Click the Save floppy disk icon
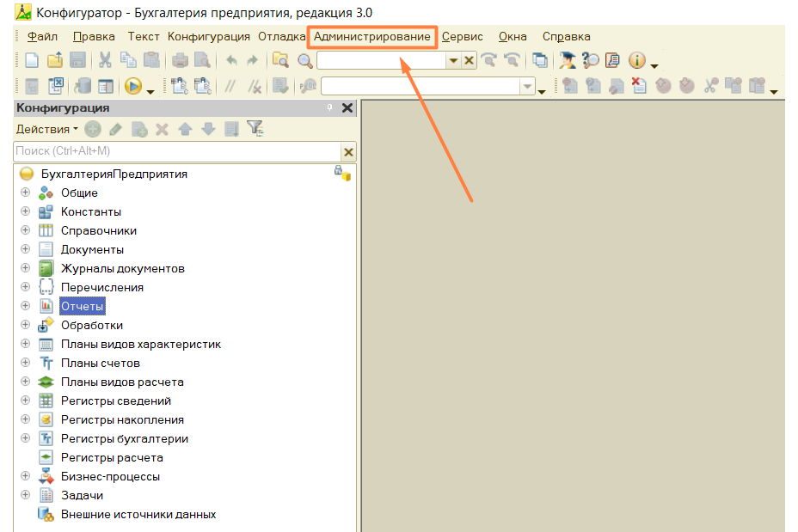Screen dimensions: 798x532 click(x=77, y=60)
